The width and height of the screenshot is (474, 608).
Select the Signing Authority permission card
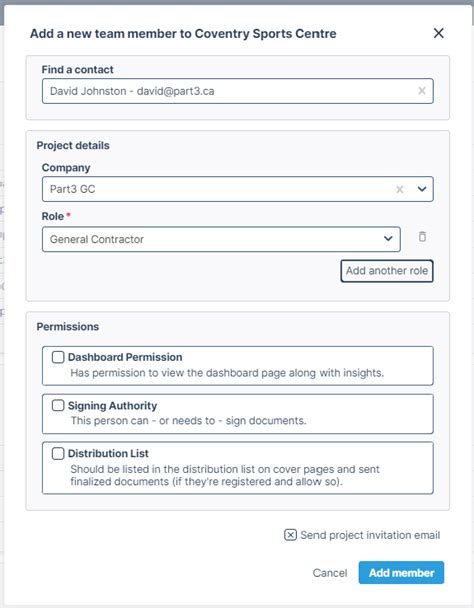(237, 414)
